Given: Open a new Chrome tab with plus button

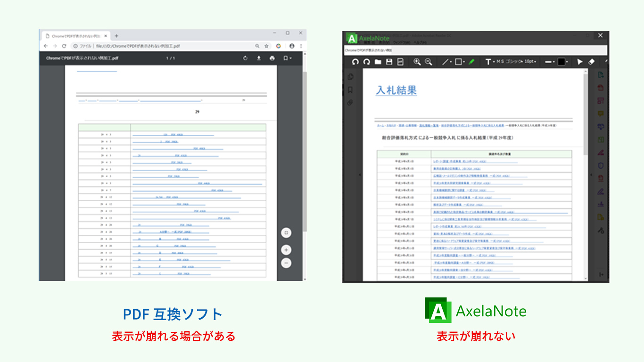Looking at the screenshot, I should [x=116, y=36].
